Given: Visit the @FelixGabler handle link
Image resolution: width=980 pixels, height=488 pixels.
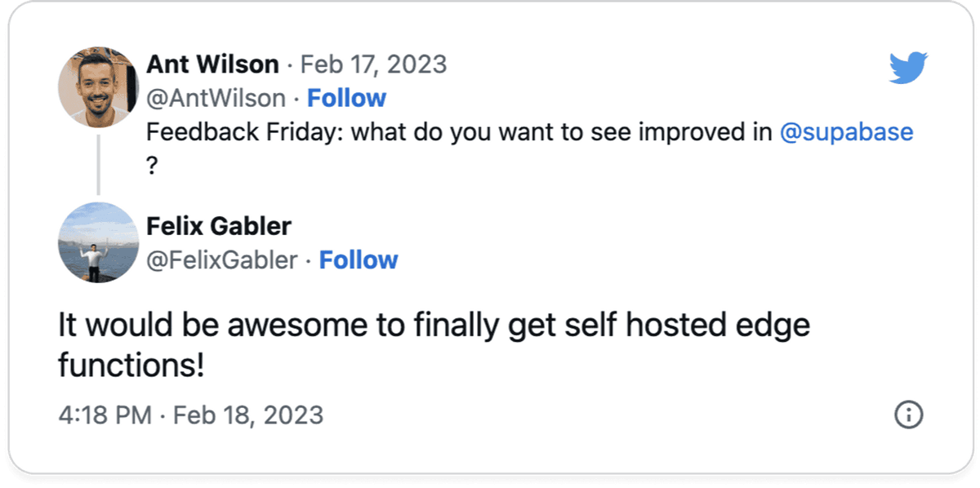Looking at the screenshot, I should point(222,260).
